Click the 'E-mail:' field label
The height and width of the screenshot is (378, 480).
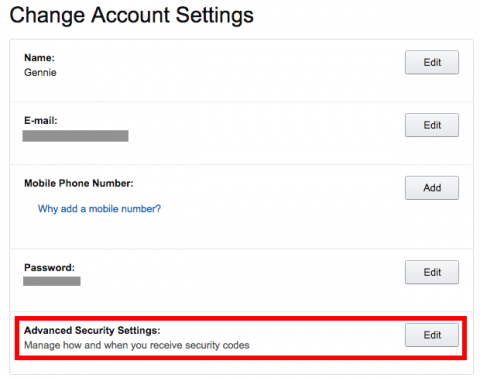pyautogui.click(x=41, y=120)
